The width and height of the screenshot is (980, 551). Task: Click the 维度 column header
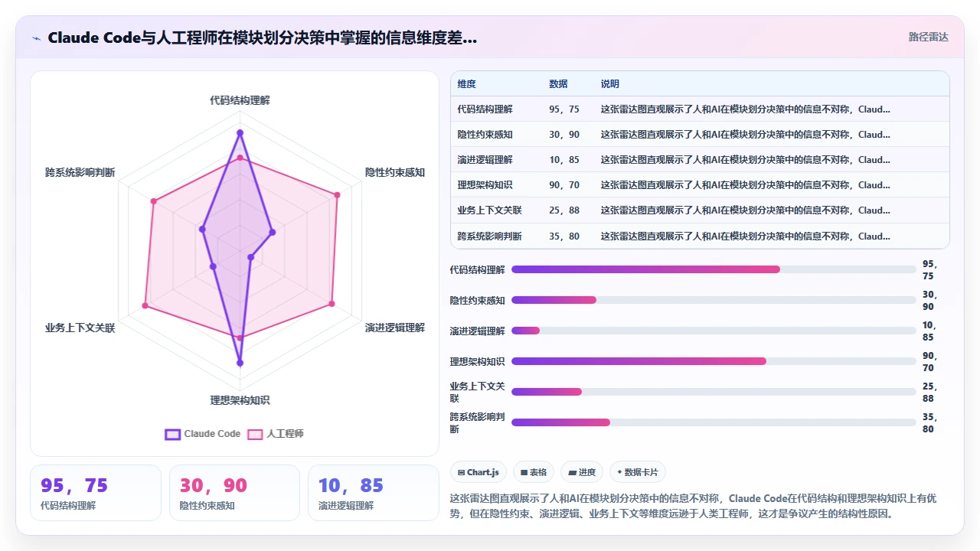coord(466,84)
